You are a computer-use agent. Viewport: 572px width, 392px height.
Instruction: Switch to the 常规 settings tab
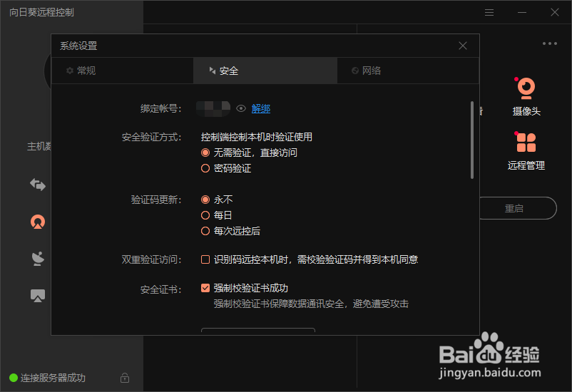123,71
